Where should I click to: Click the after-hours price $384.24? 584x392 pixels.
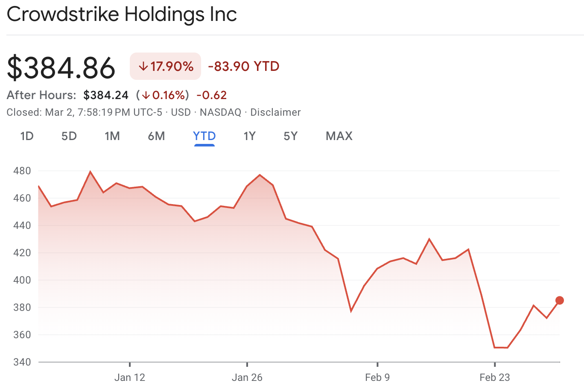click(x=106, y=95)
